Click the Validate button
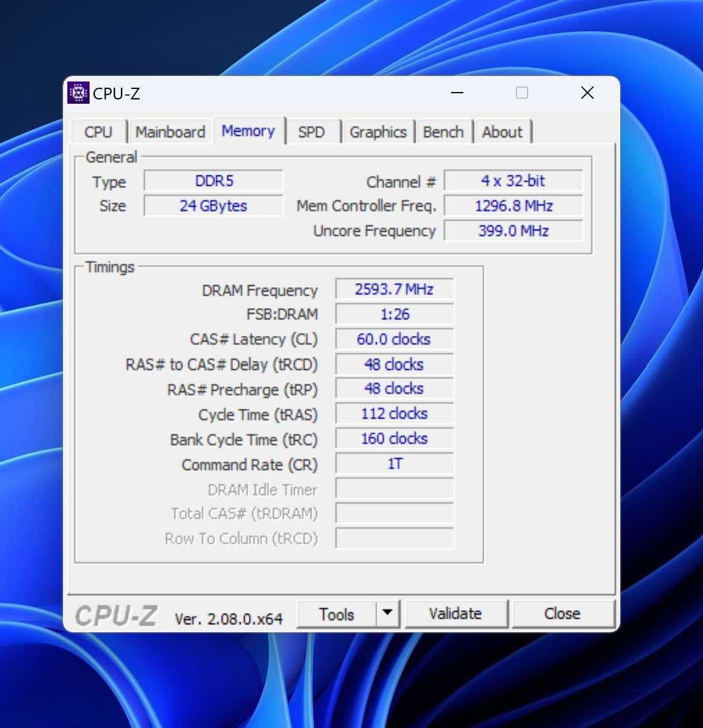 [x=455, y=614]
